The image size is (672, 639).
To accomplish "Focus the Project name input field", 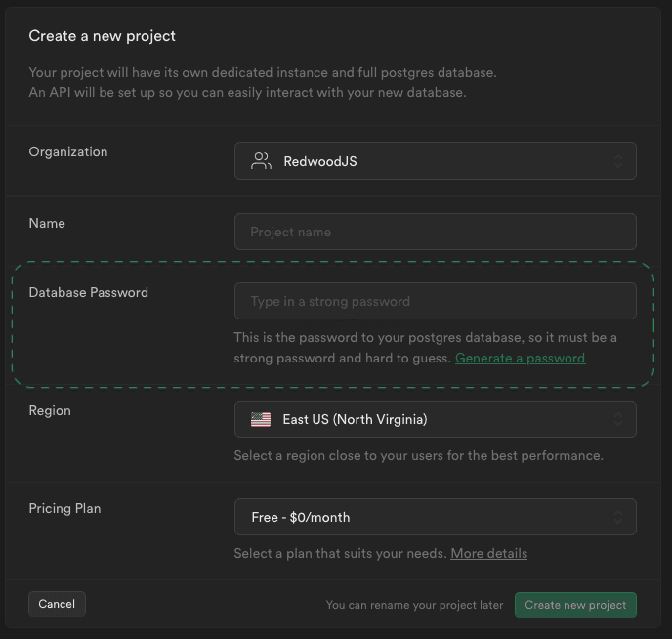I will (435, 232).
